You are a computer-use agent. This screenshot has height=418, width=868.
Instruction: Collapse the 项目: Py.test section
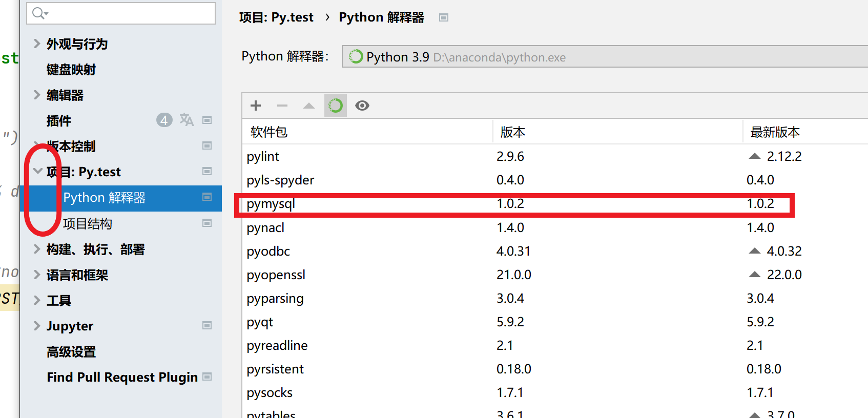37,171
